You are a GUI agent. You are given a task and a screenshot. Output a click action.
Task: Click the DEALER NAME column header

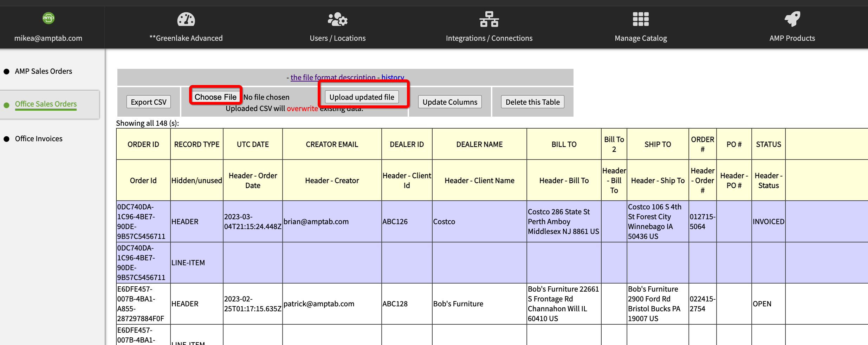pyautogui.click(x=479, y=144)
